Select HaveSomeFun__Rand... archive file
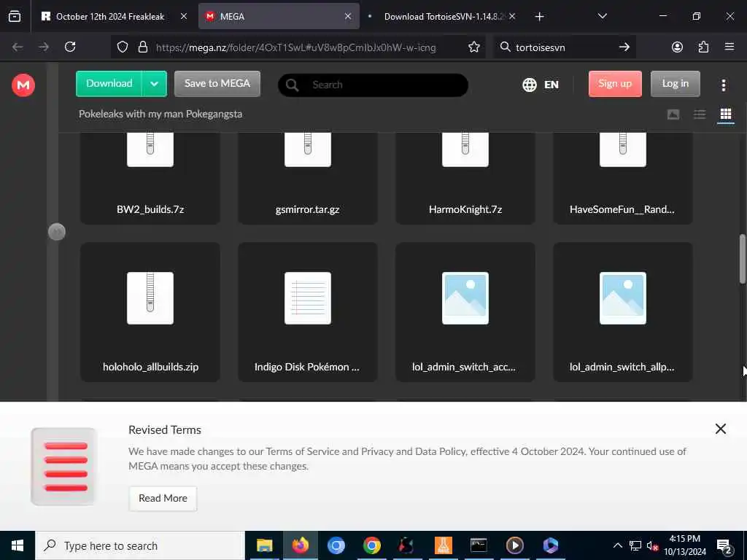Viewport: 747px width, 560px height. point(623,178)
